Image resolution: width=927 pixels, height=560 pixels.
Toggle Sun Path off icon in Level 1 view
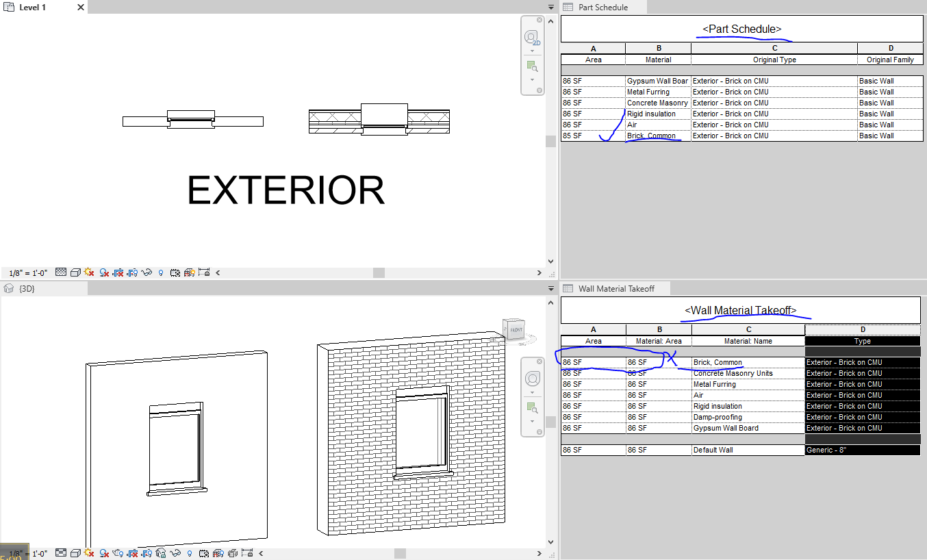coord(89,272)
